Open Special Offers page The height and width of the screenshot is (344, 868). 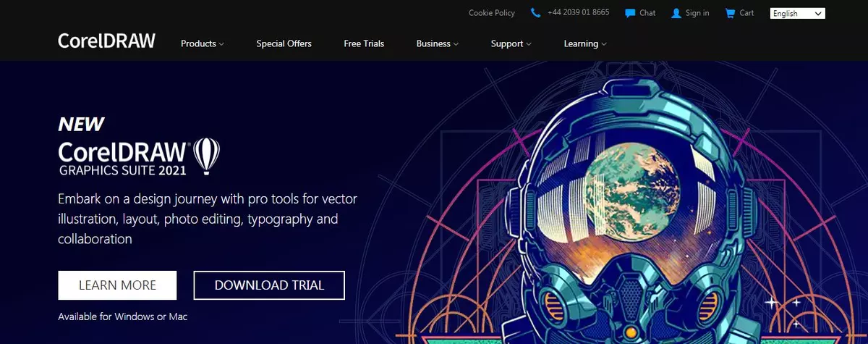(284, 43)
